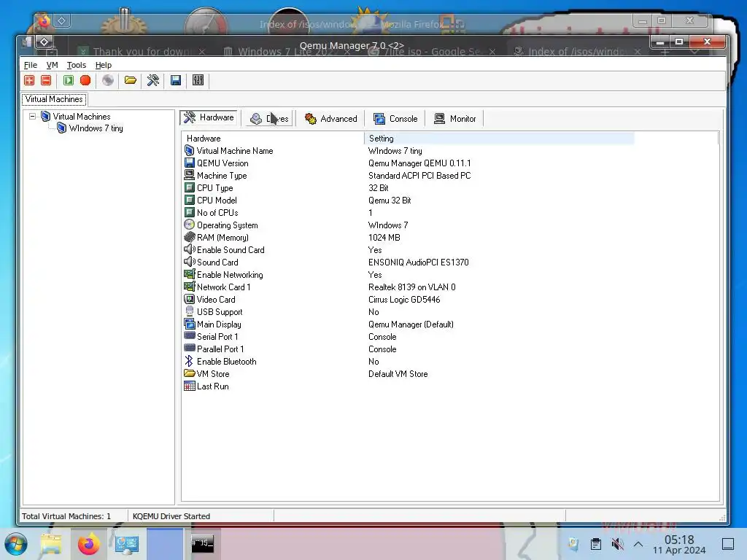Open File Explorer from the taskbar
Screen dimensions: 747x560
click(x=51, y=544)
